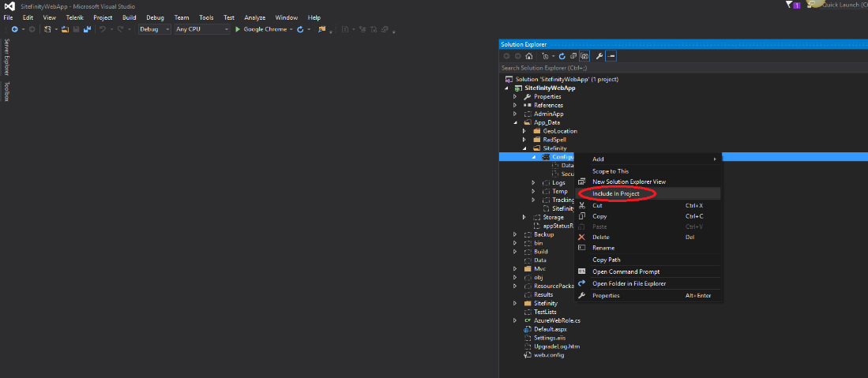Expand the AzureWebRole.cs node
The image size is (868, 378).
[x=515, y=320]
